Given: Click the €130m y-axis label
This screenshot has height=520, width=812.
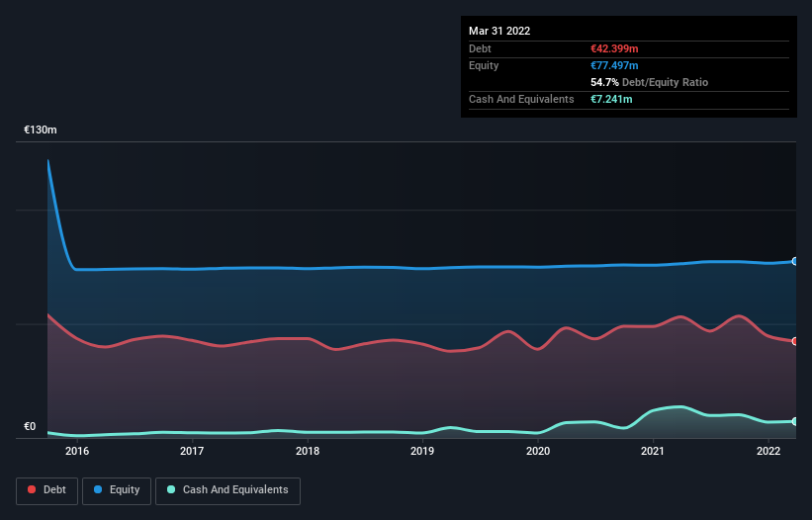Looking at the screenshot, I should (41, 130).
